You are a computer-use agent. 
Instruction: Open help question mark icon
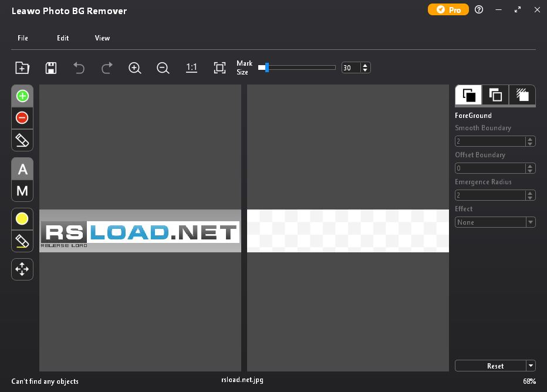(479, 10)
